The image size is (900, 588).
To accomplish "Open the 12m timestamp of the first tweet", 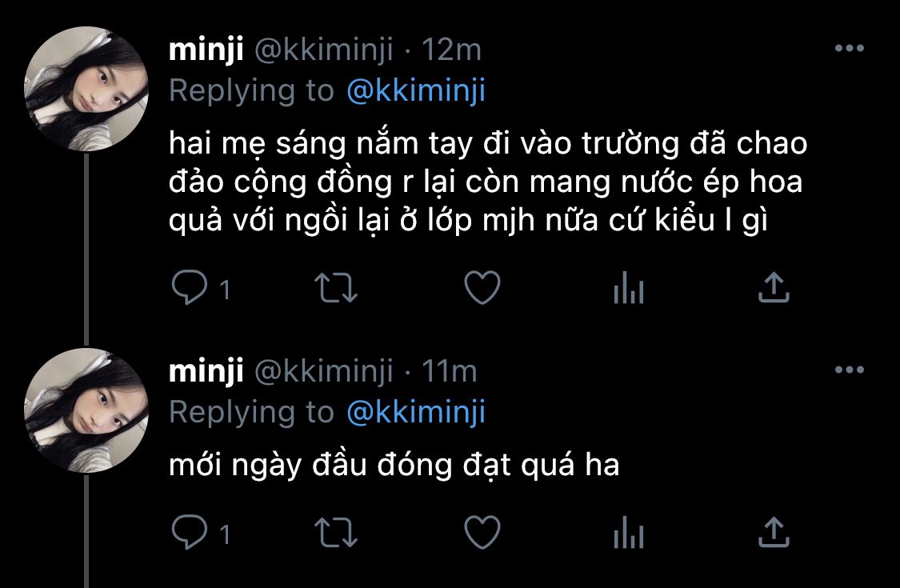I will click(451, 50).
